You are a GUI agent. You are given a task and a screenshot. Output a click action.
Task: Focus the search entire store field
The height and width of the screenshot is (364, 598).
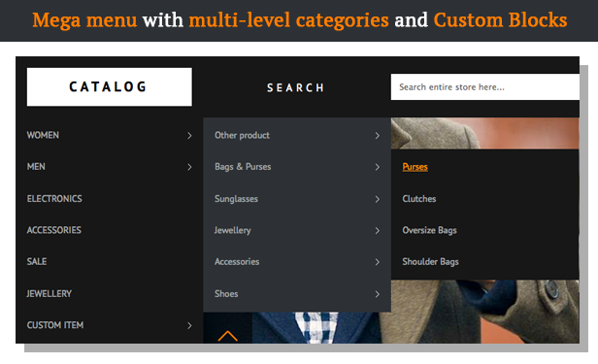(485, 87)
